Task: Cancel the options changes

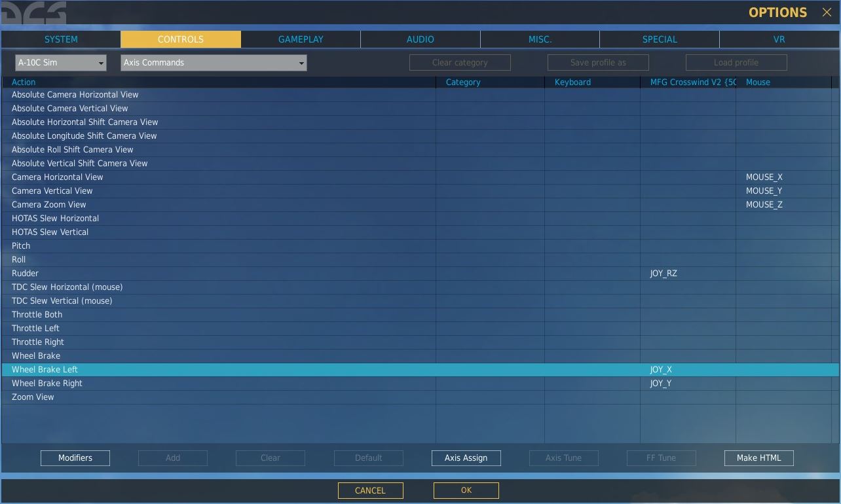Action: (x=371, y=490)
